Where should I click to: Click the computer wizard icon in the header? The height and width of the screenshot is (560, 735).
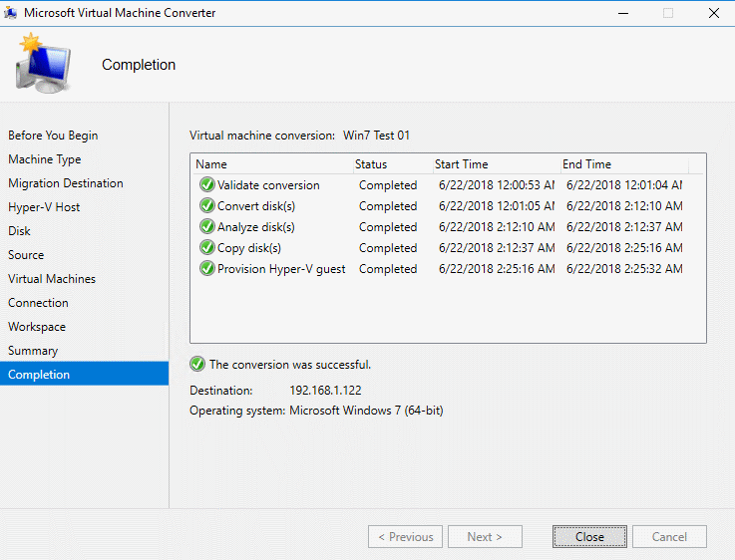point(43,63)
